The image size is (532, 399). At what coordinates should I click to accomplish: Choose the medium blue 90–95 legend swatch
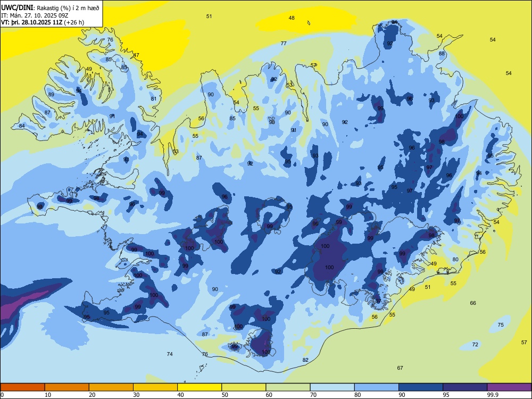tap(421, 387)
